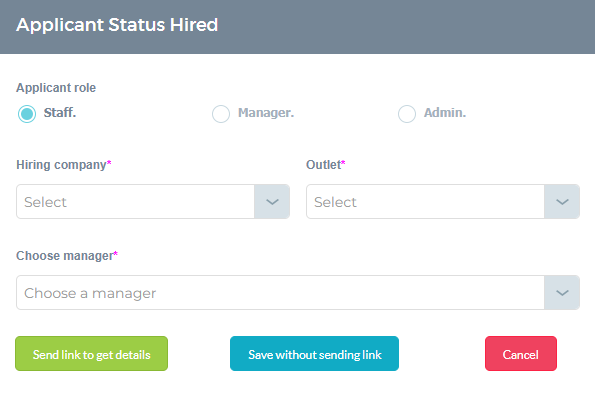Open the Choose a manager field
The width and height of the screenshot is (595, 400).
(298, 293)
